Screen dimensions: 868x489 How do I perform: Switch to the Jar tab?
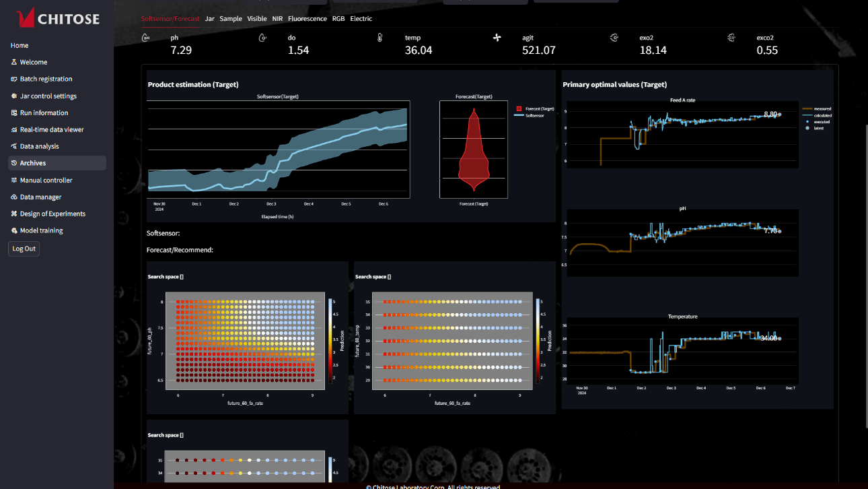pos(210,19)
